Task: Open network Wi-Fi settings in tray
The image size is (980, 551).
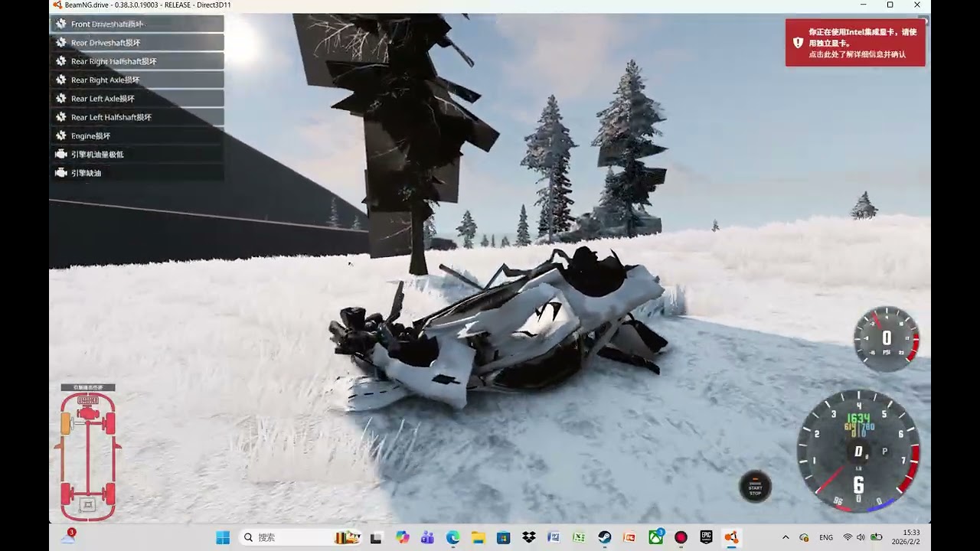Action: pos(848,538)
